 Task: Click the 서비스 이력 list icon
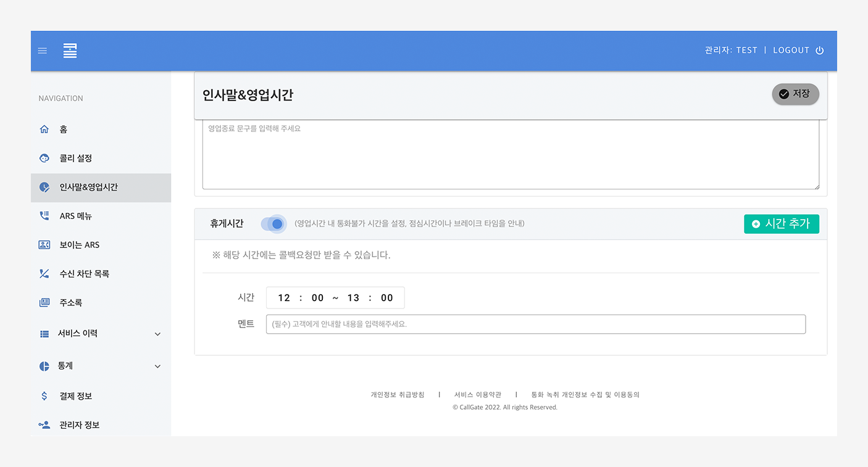click(44, 334)
